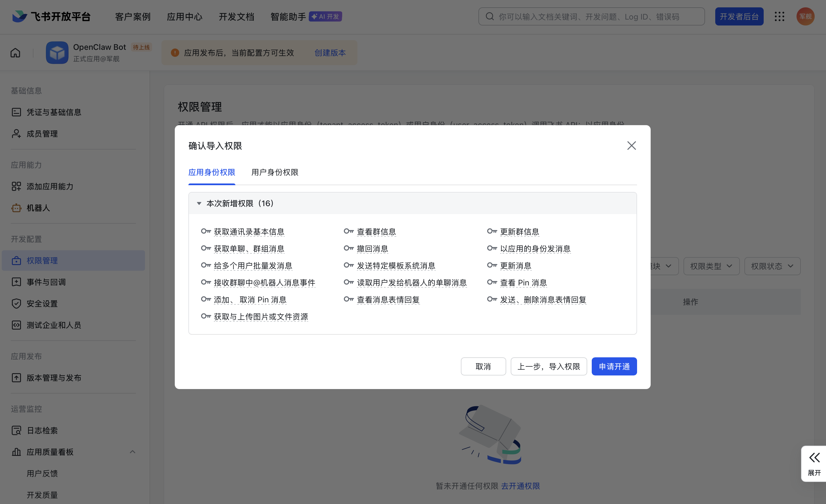Close the 确认导入权限 dialog with X
Screen dimensions: 826x504
pos(632,146)
